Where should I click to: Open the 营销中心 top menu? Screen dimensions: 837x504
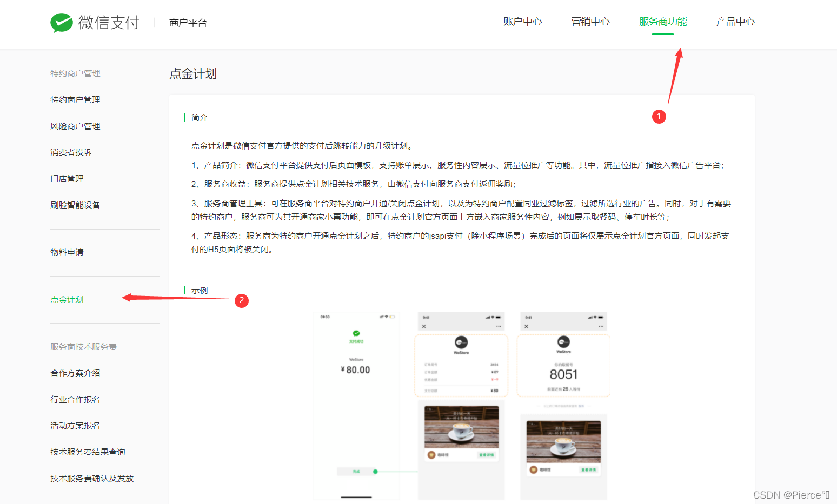click(590, 22)
